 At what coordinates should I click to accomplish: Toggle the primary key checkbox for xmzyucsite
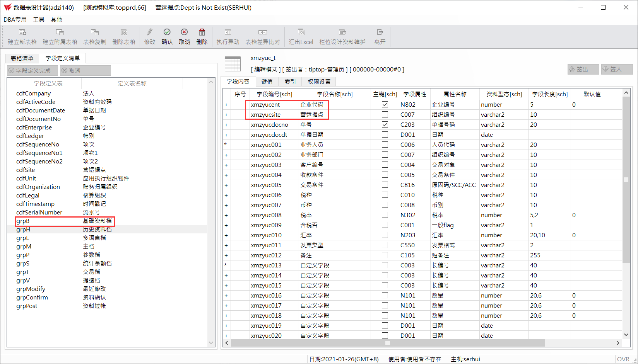pos(385,114)
